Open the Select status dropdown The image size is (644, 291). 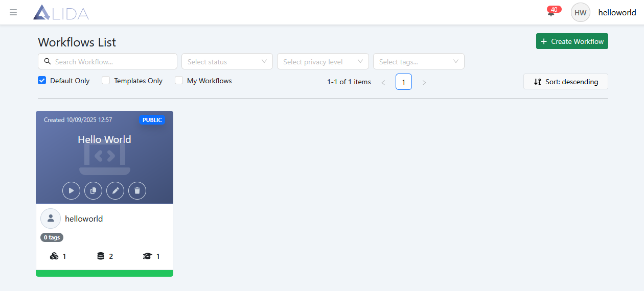pos(227,61)
